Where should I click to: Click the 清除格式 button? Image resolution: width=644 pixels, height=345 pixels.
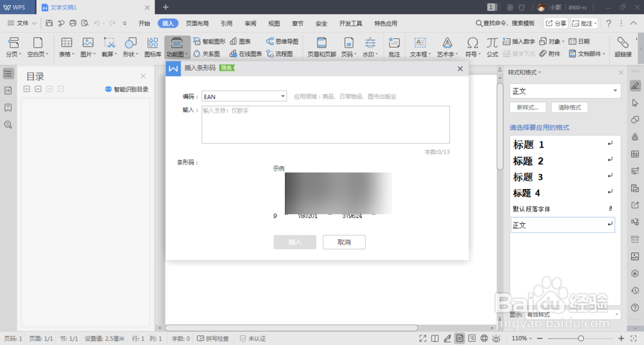(569, 107)
